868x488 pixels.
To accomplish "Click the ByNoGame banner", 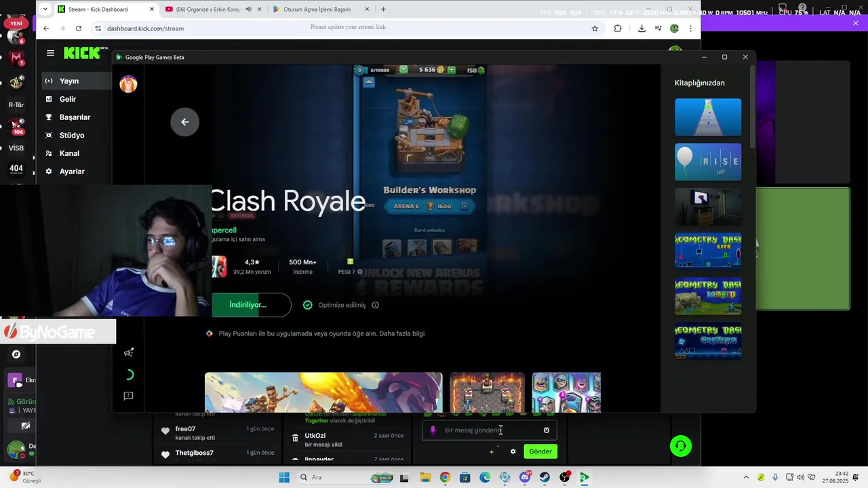I will 58,331.
